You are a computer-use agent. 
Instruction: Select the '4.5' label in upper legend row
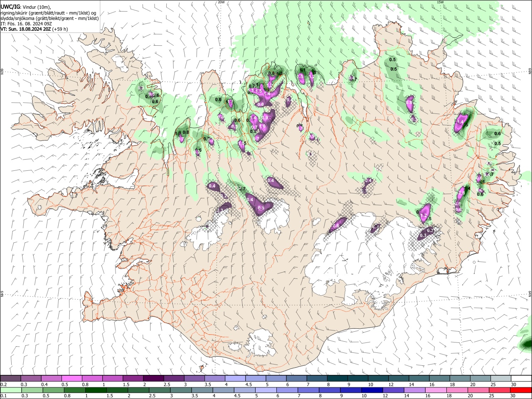click(x=249, y=384)
